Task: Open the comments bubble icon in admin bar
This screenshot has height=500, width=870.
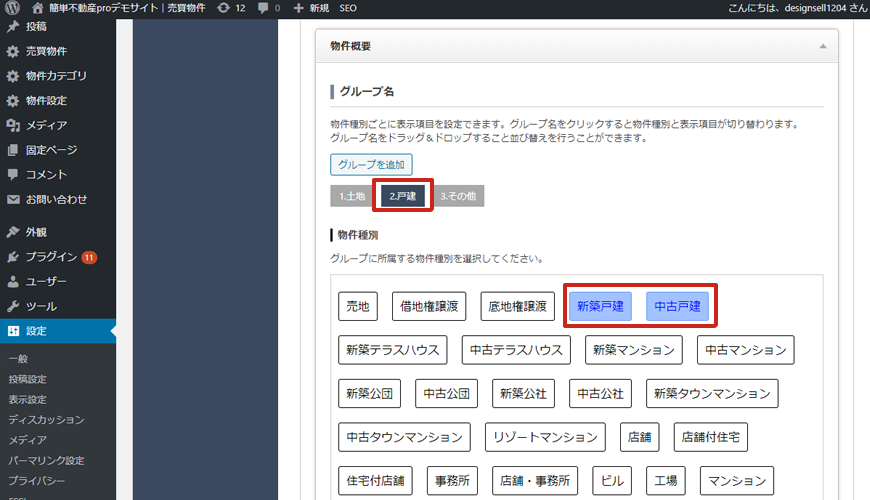Action: (x=264, y=8)
